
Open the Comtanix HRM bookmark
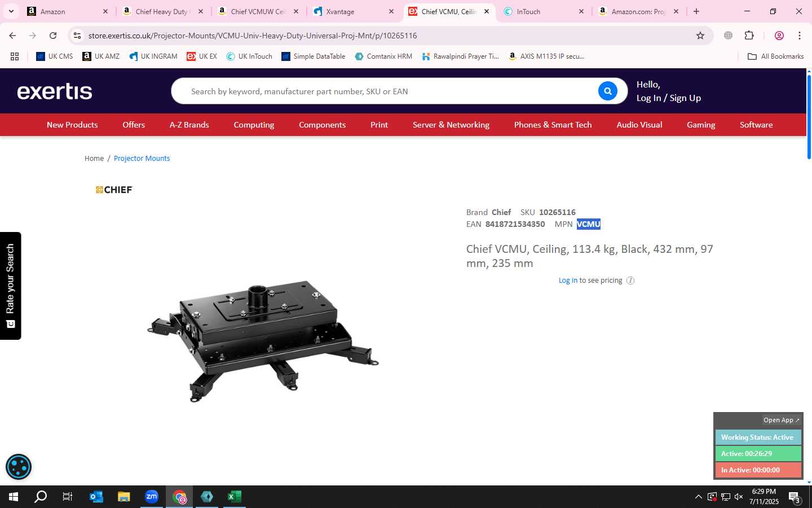point(383,56)
